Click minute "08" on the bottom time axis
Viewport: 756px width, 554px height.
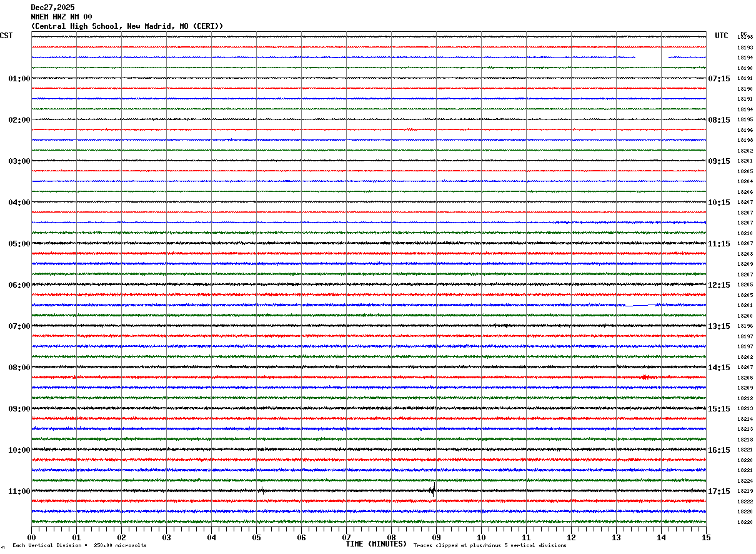(x=391, y=537)
